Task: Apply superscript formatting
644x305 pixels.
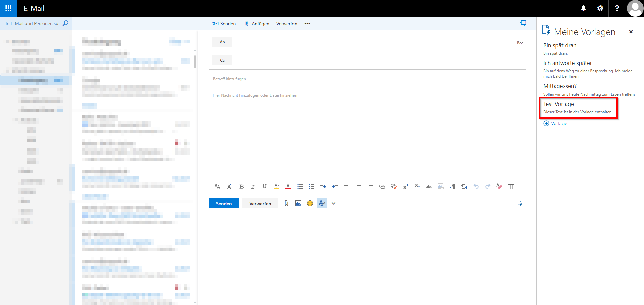Action: 405,187
